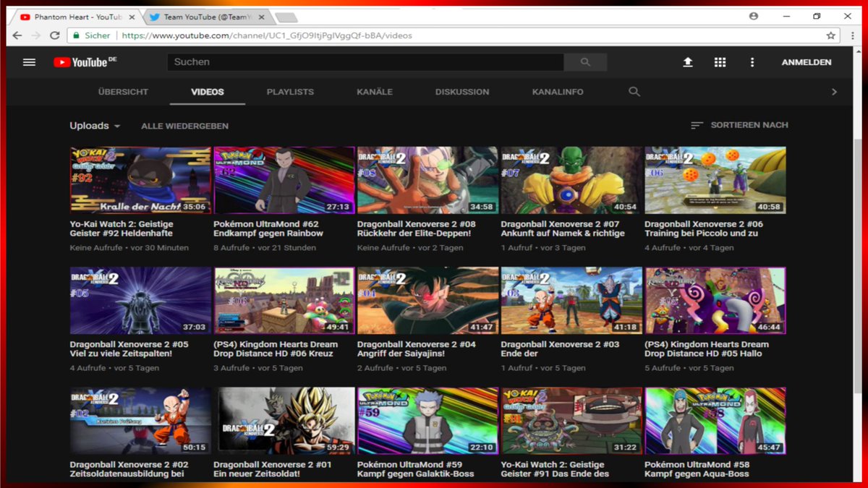
Task: Open Dragonball Xenoverse 2 #03 thumbnail
Action: pos(571,301)
